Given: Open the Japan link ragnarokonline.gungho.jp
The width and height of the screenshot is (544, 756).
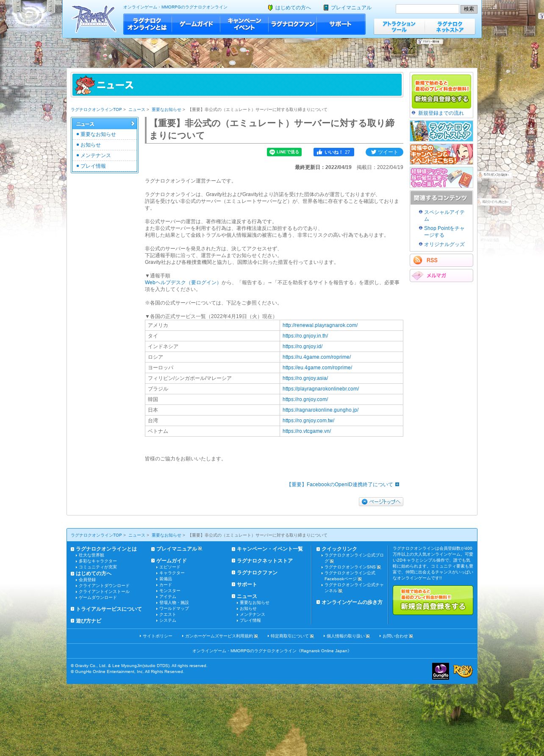Looking at the screenshot, I should coord(320,410).
